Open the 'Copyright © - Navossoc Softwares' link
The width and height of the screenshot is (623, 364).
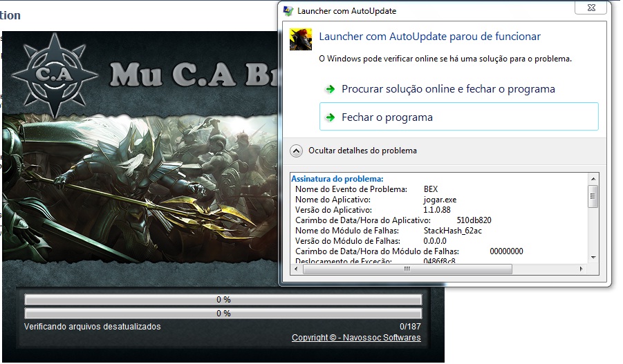356,338
